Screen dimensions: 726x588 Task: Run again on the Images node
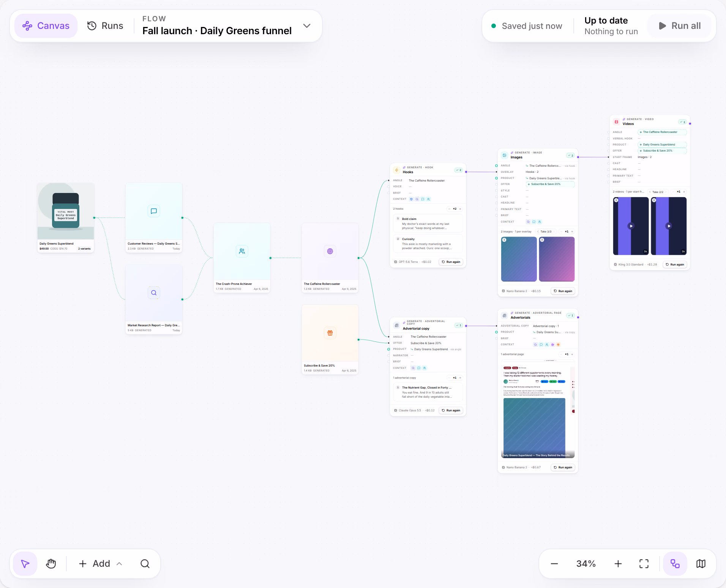coord(563,291)
